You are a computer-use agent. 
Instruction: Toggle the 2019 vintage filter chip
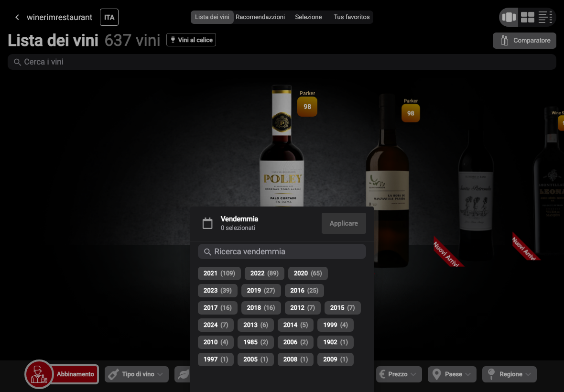[261, 291]
